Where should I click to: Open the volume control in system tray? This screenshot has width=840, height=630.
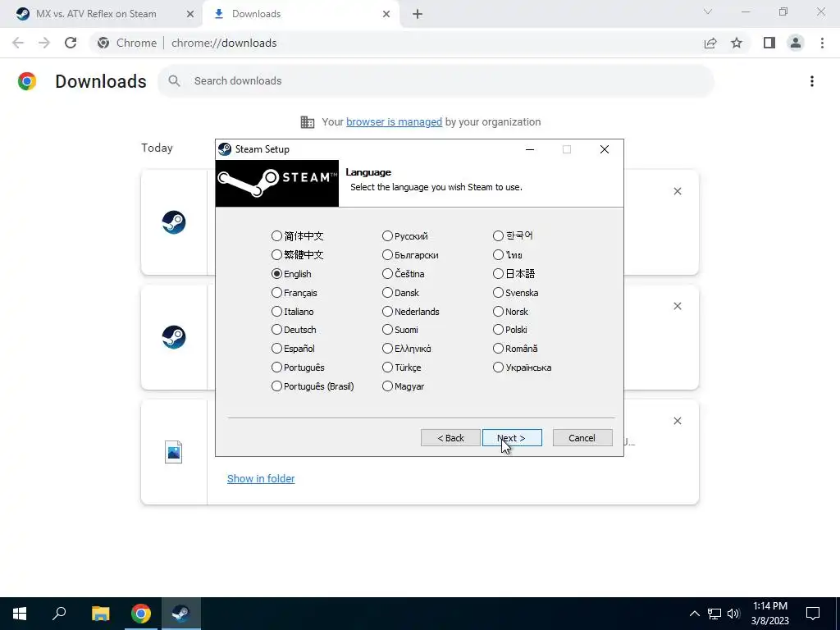click(x=734, y=614)
